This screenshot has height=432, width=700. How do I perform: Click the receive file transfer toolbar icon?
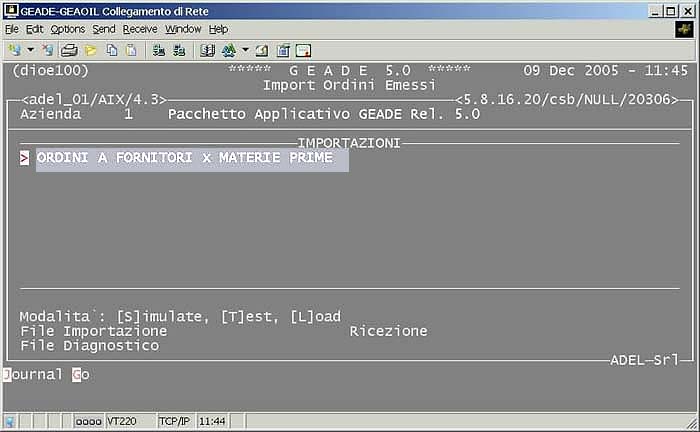[x=178, y=49]
